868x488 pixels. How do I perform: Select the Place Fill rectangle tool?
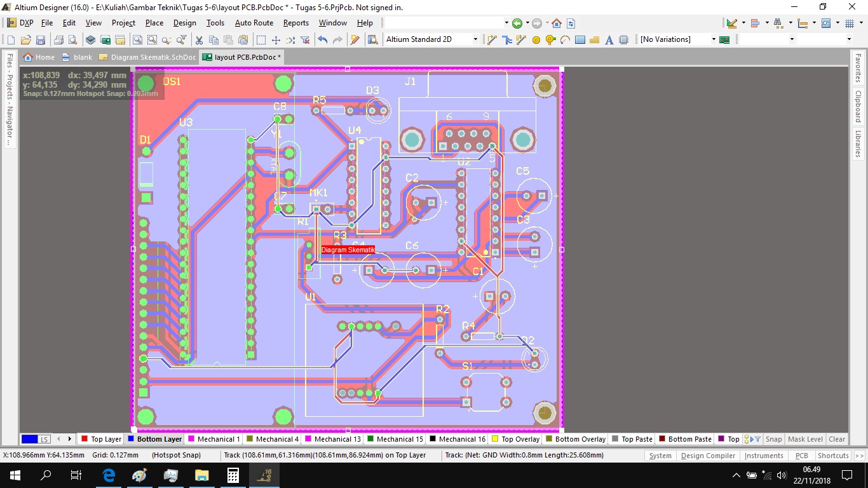(580, 39)
